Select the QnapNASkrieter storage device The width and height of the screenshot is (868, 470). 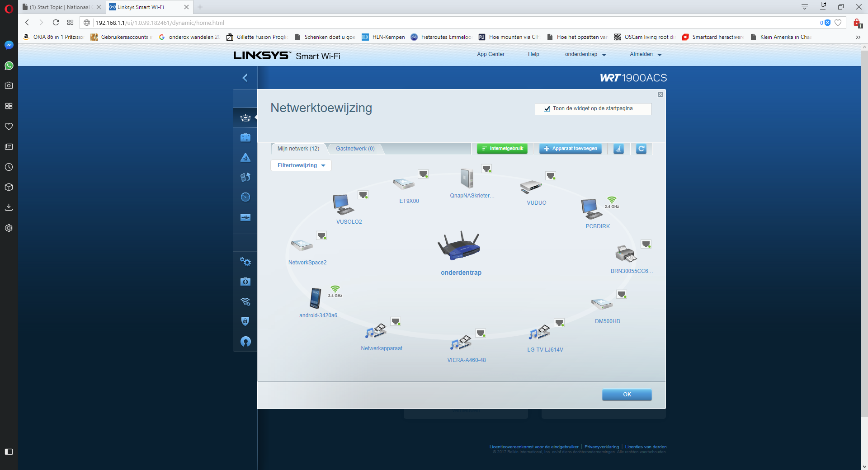(x=467, y=178)
